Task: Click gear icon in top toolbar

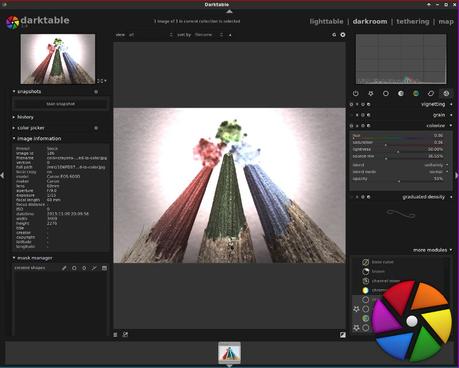Action: pyautogui.click(x=343, y=35)
